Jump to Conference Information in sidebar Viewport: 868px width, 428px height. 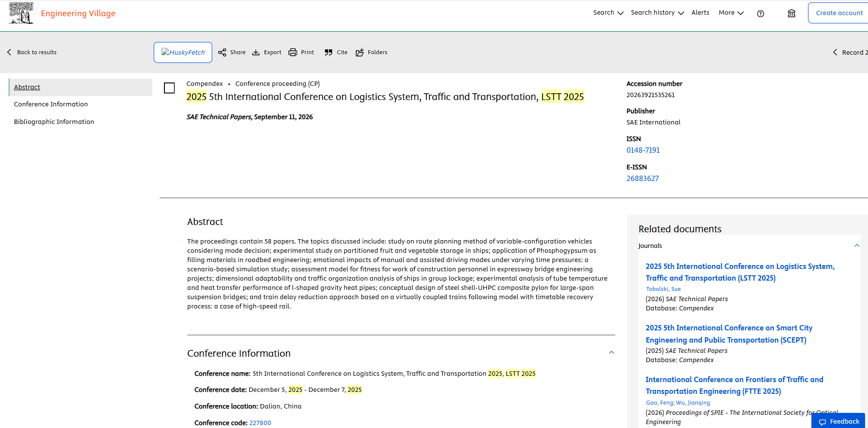click(x=51, y=104)
